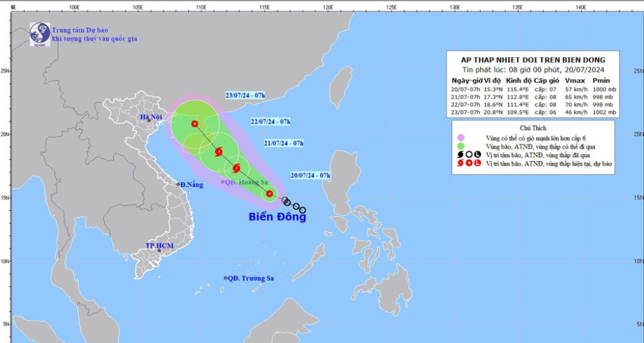This screenshot has width=644, height=343.
Task: Click the pink legend circle for strong winds
Action: pos(460,138)
